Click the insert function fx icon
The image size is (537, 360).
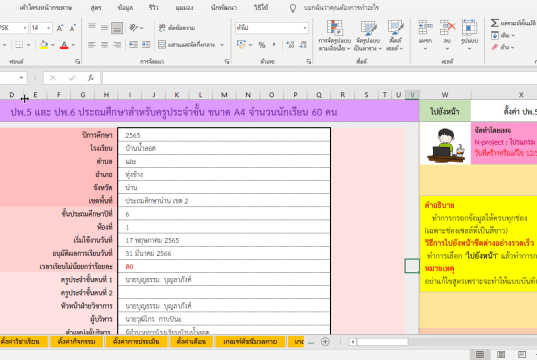tap(91, 78)
